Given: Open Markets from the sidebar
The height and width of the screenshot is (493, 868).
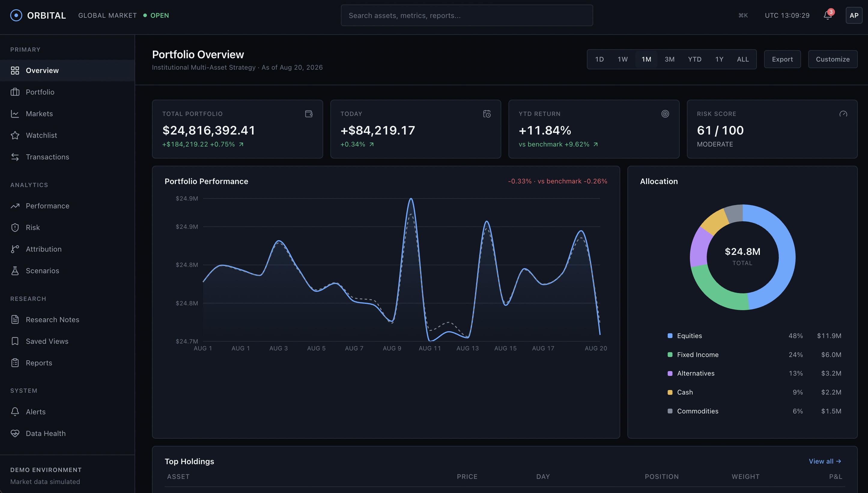Looking at the screenshot, I should click(67, 114).
